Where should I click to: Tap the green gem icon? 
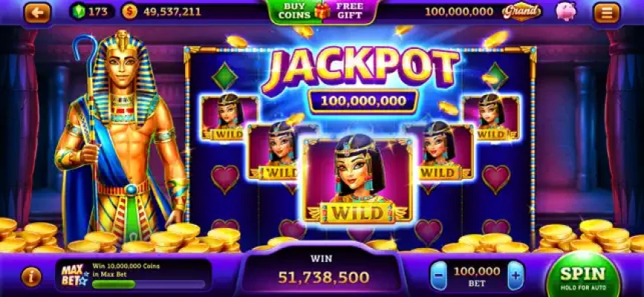[x=79, y=11]
